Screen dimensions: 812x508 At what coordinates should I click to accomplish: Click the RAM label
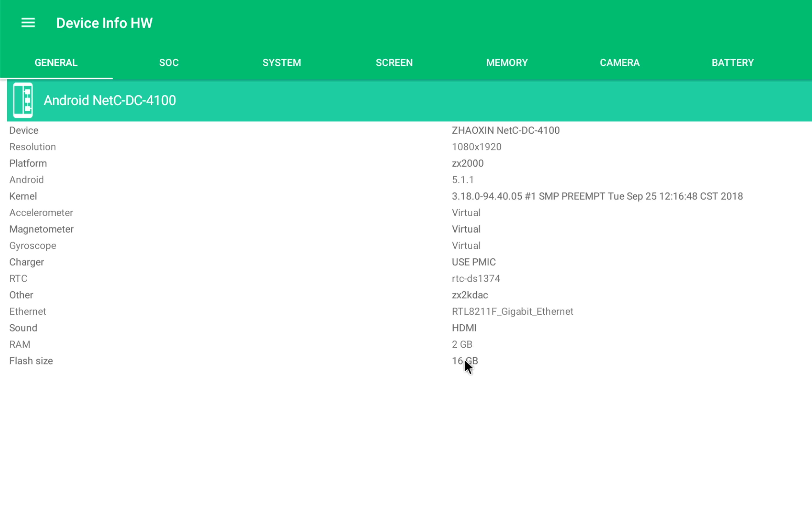pyautogui.click(x=20, y=345)
